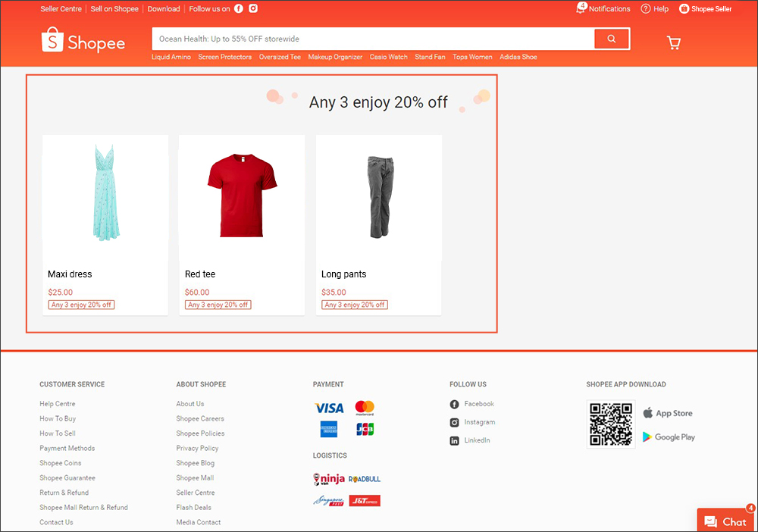Open Help Centre in the footer
The image size is (758, 532).
point(56,403)
